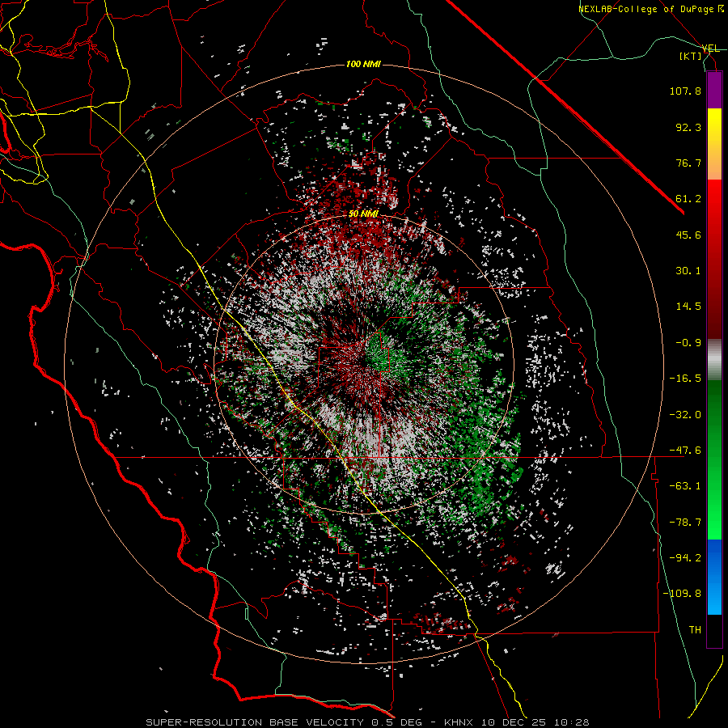Click the VEL legend title

[x=710, y=49]
